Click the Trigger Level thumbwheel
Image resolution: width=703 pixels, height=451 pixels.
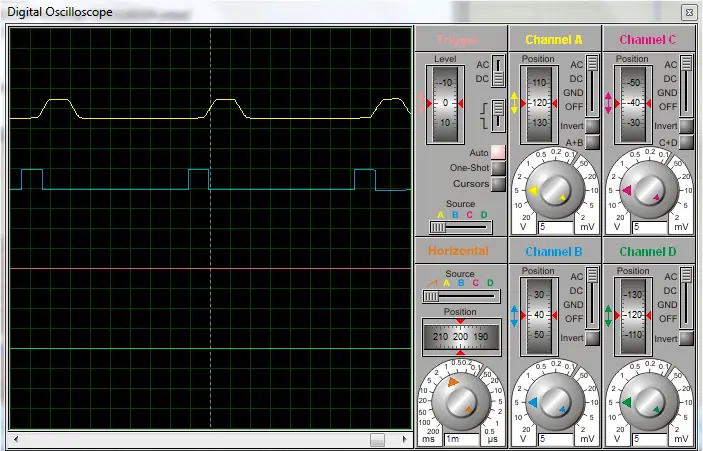[x=445, y=104]
